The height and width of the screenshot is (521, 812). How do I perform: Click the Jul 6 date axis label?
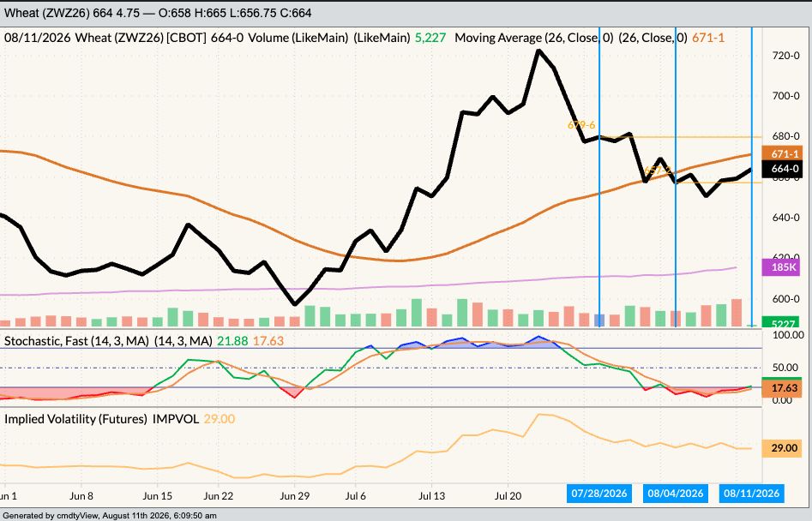[x=355, y=495]
